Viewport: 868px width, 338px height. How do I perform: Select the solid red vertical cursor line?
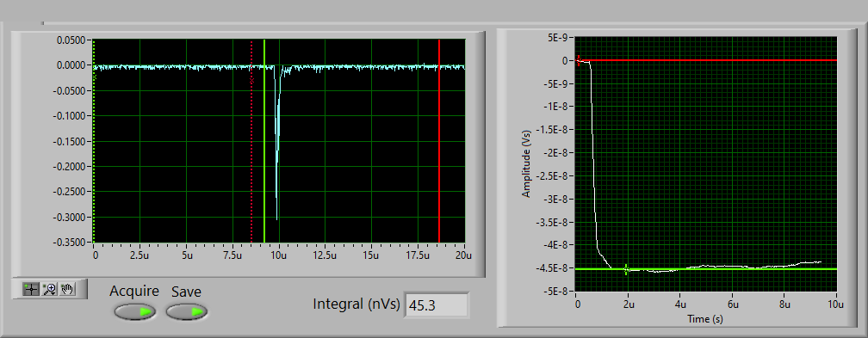click(x=439, y=141)
